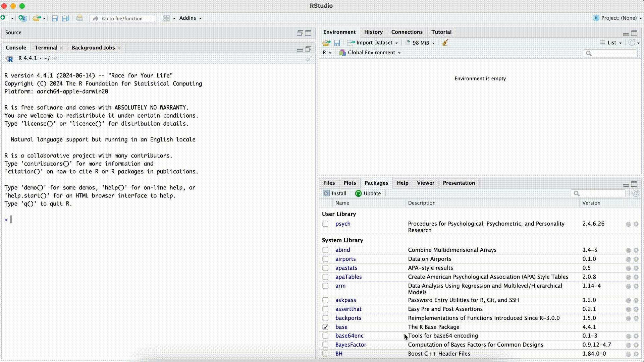The width and height of the screenshot is (644, 362).
Task: Switch to the History tab
Action: pyautogui.click(x=373, y=32)
